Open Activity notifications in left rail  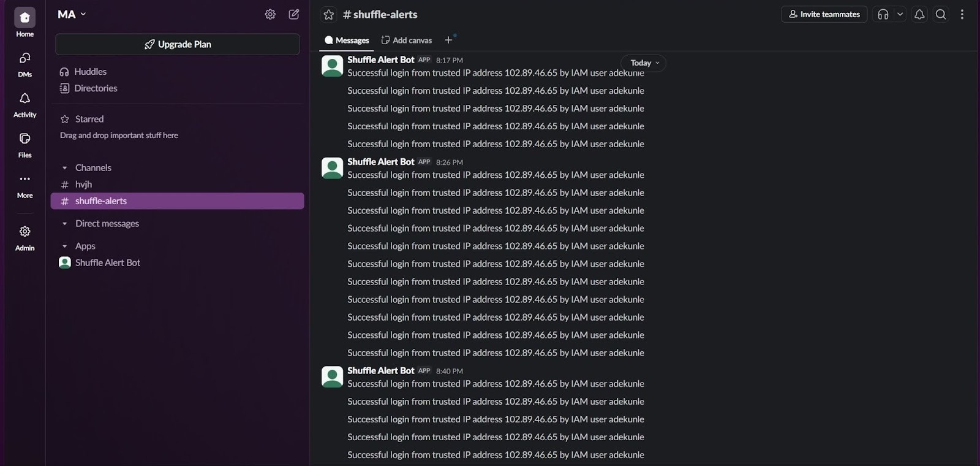[x=24, y=104]
